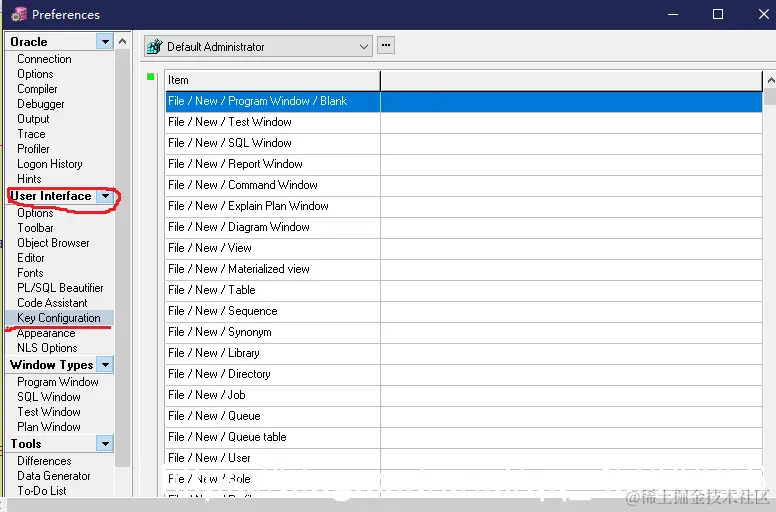Select the File / New / Queue row

point(464,417)
